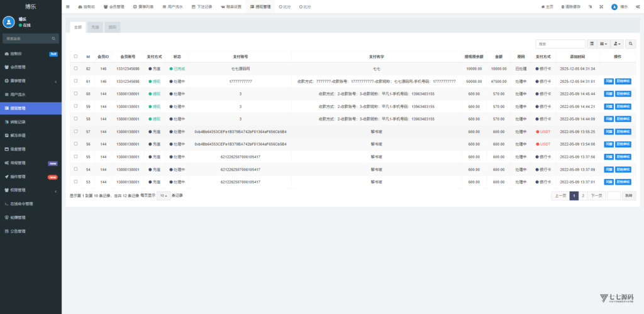Open 会员管理 in the sidebar
This screenshot has height=314, width=644.
[18, 67]
